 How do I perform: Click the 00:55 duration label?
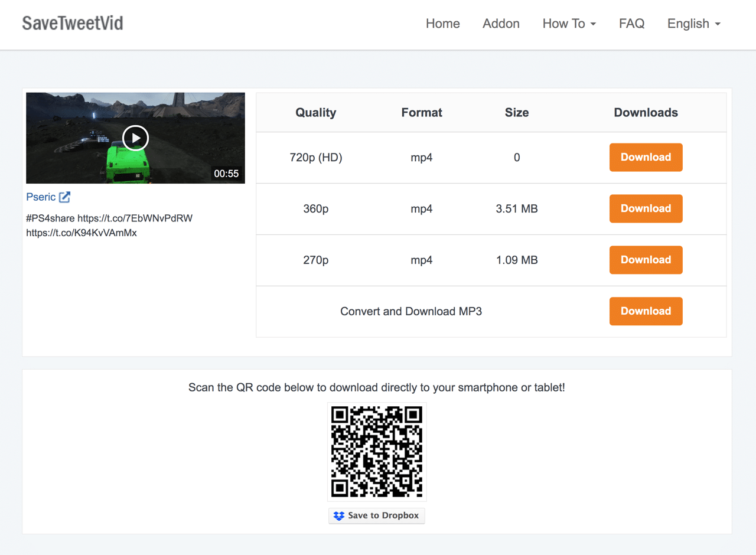coord(227,174)
